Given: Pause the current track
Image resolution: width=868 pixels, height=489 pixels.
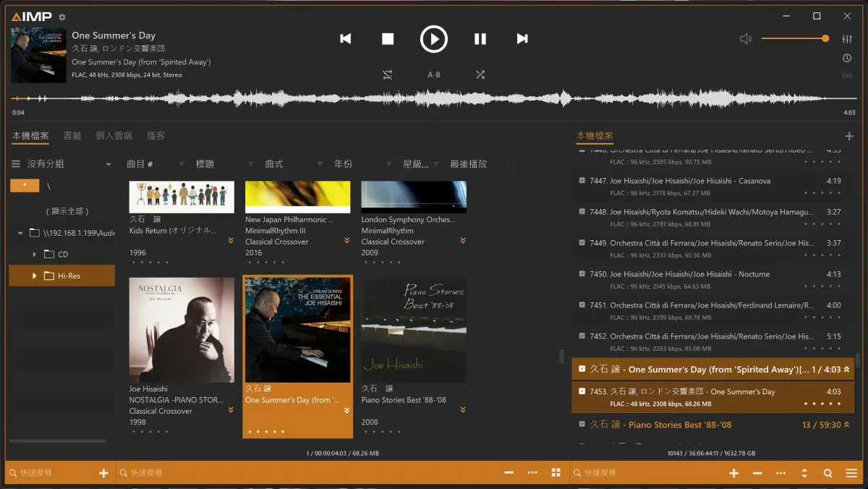Looking at the screenshot, I should pyautogui.click(x=480, y=39).
